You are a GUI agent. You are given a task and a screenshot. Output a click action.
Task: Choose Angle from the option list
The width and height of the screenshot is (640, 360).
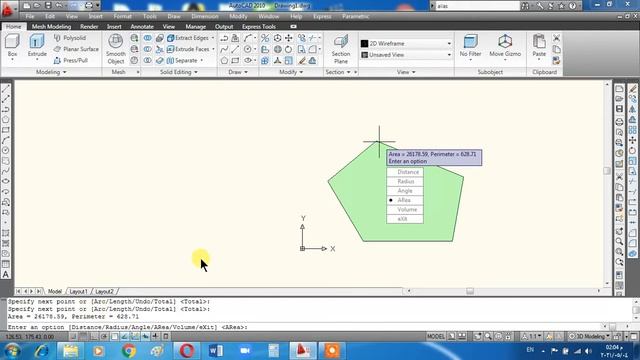tap(404, 191)
